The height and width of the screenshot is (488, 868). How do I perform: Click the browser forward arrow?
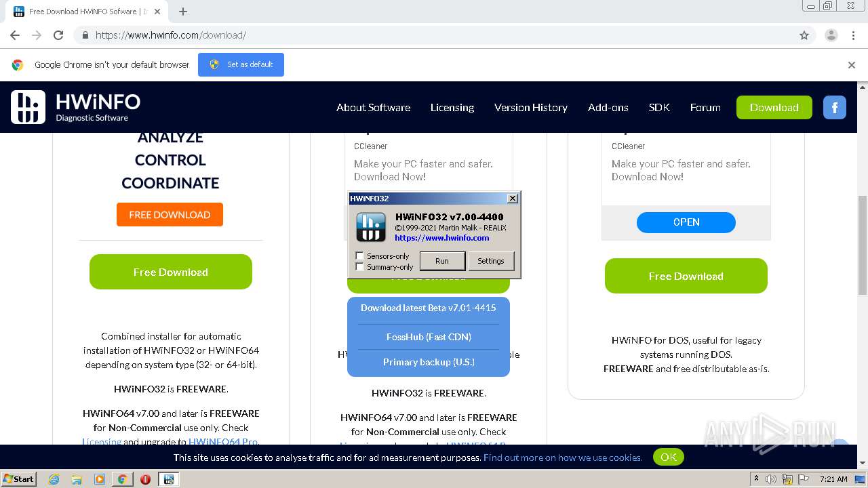click(x=37, y=35)
